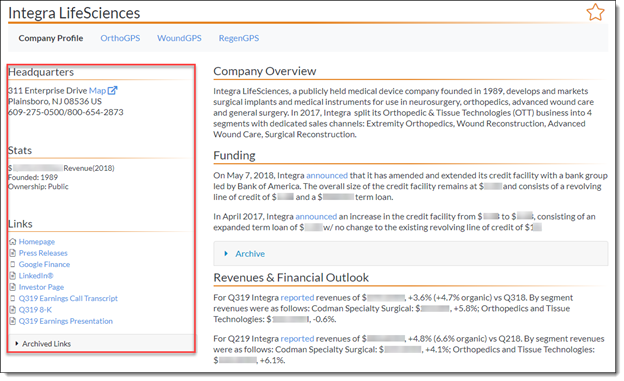
Task: Switch to the WoundGPS tab
Action: point(179,38)
